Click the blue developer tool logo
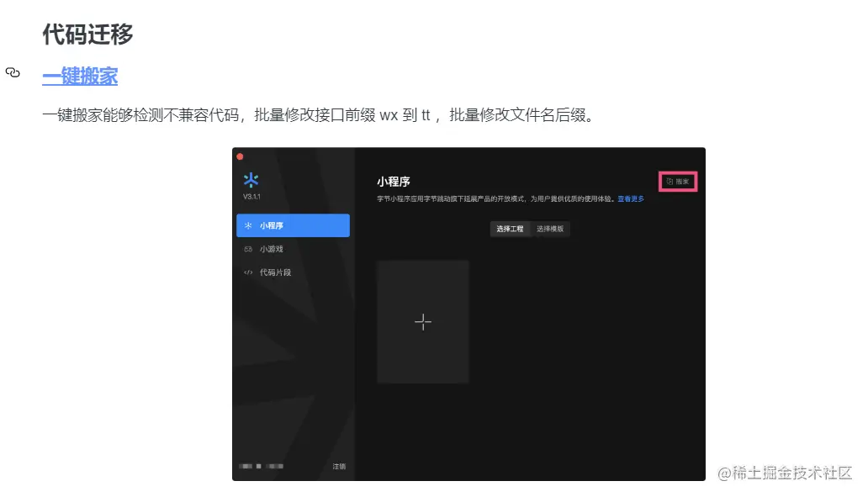 pyautogui.click(x=251, y=180)
